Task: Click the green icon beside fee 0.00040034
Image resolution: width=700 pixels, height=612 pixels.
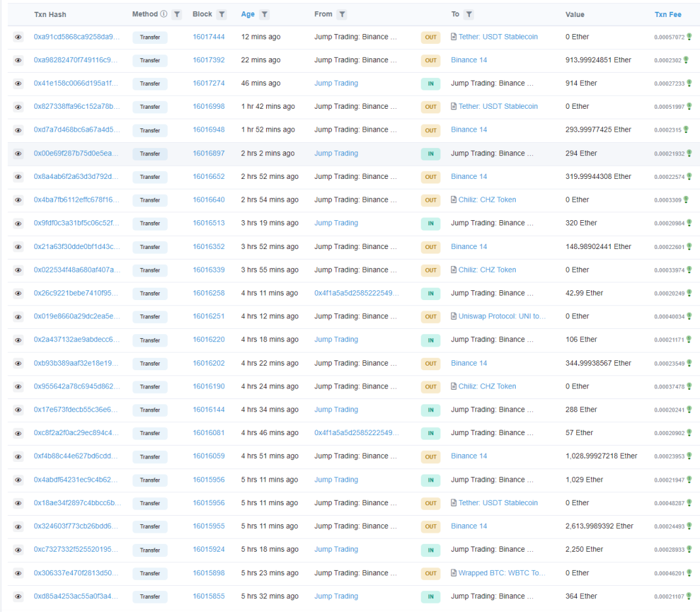Action: [689, 316]
